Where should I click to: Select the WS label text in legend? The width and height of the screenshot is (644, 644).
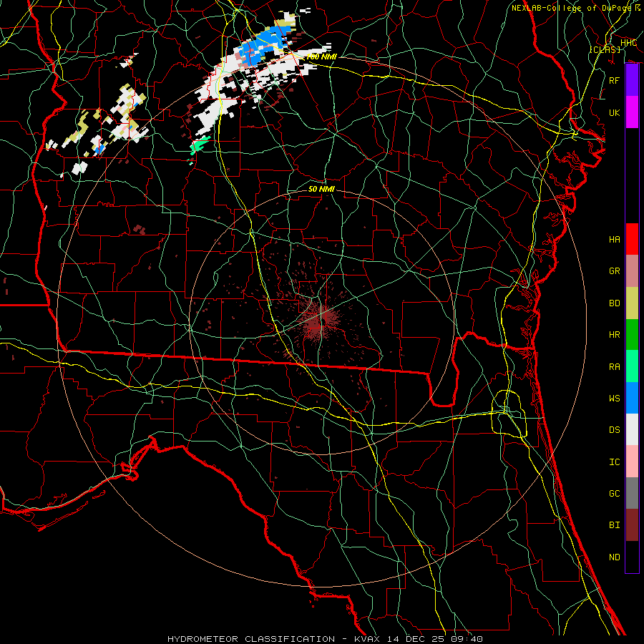point(614,399)
